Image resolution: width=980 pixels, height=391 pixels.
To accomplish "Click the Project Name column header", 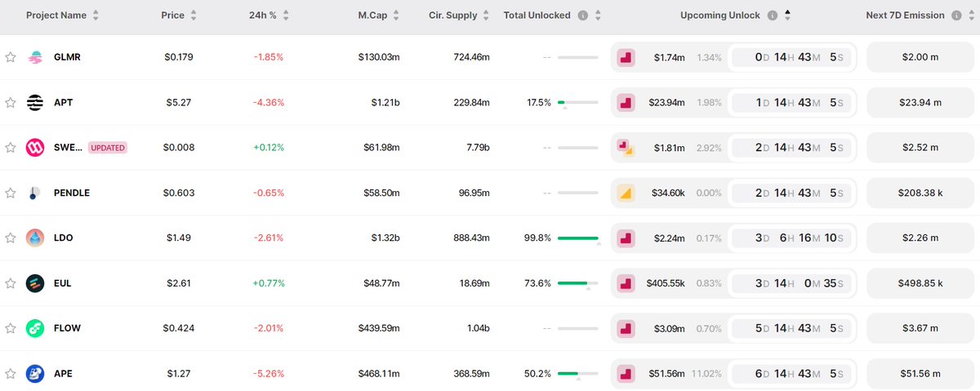I will coord(56,16).
